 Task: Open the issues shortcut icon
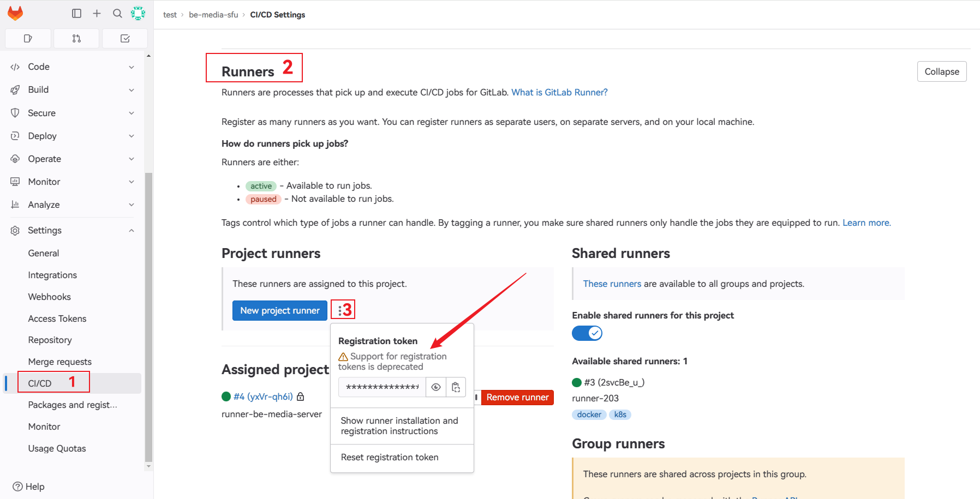(x=28, y=38)
